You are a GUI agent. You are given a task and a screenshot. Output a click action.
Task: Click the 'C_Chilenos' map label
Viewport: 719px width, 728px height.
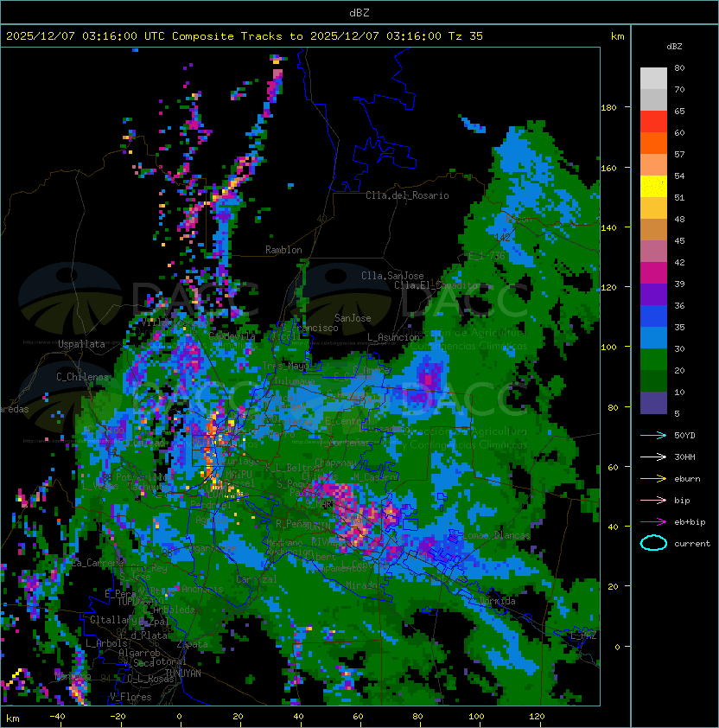(82, 377)
